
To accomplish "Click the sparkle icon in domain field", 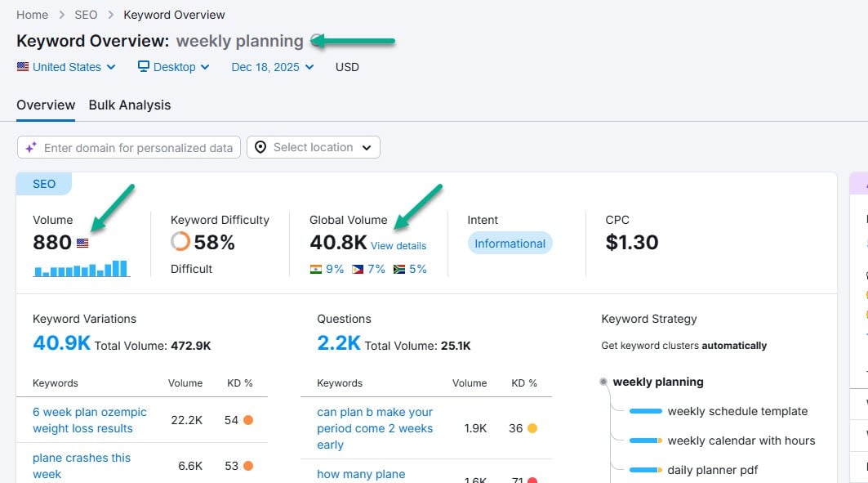I will click(x=31, y=147).
